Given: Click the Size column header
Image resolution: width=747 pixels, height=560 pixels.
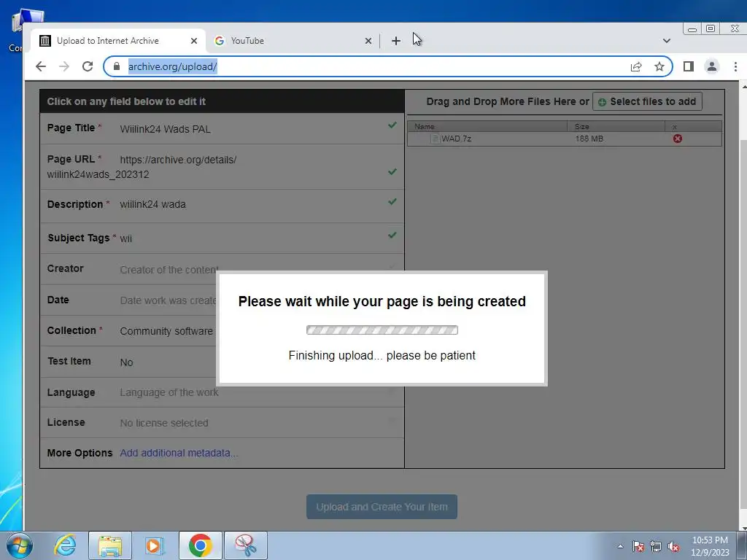Looking at the screenshot, I should coord(616,126).
